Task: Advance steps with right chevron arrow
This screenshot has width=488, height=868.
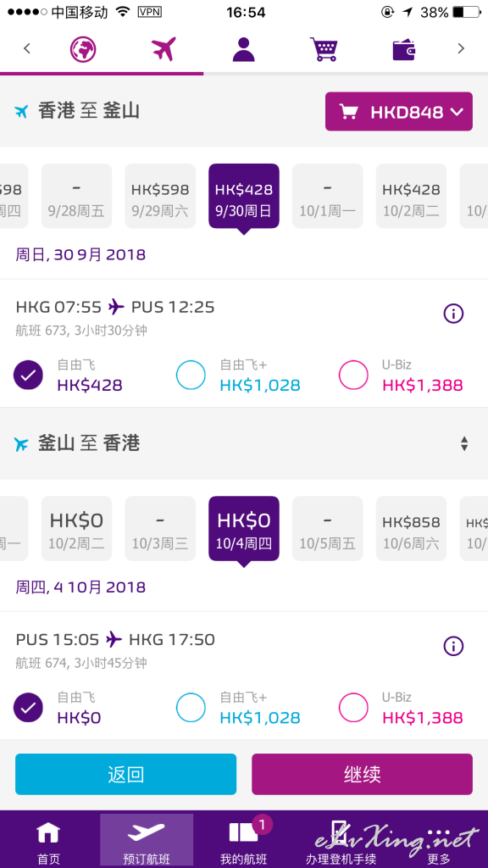Action: 462,48
